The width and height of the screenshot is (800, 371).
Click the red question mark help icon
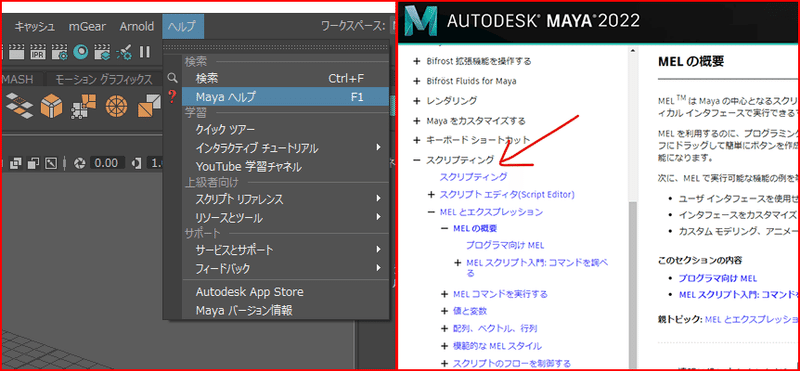pyautogui.click(x=172, y=95)
